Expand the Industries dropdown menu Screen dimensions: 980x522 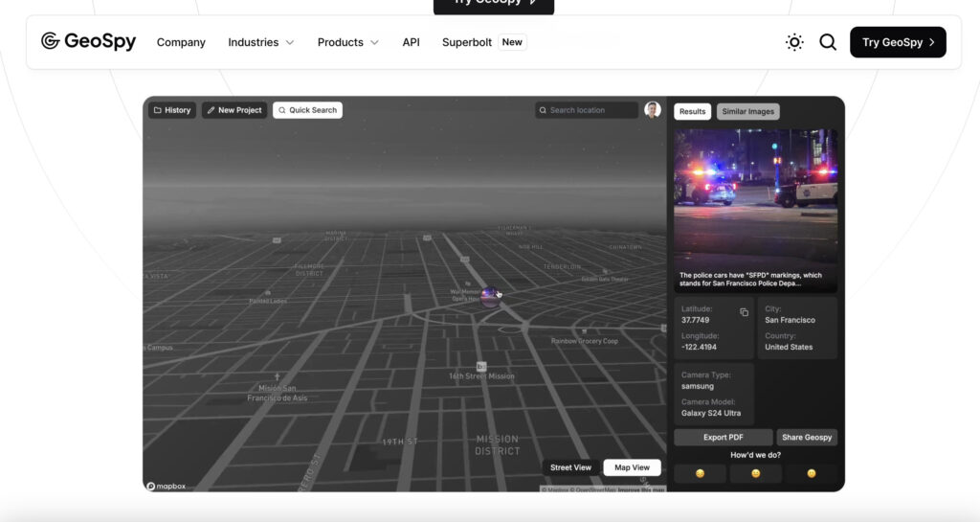click(x=260, y=42)
